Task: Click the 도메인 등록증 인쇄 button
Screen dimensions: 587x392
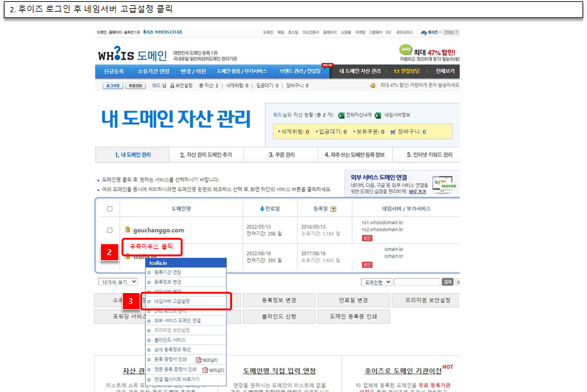Action: (353, 316)
